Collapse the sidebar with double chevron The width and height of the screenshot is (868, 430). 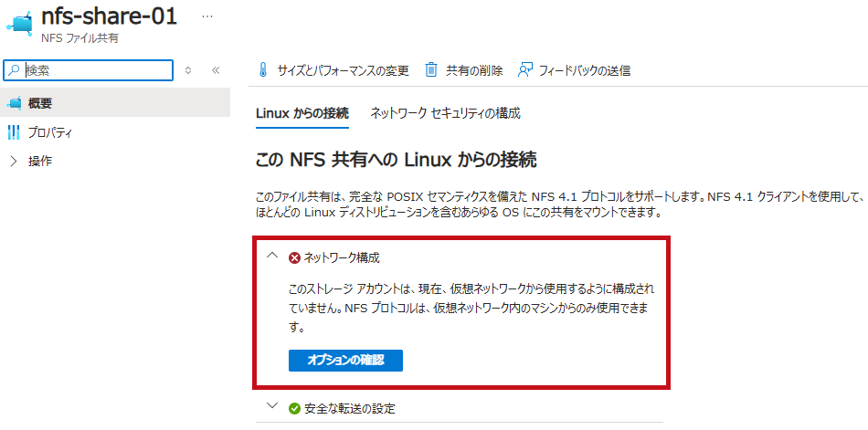(x=216, y=70)
